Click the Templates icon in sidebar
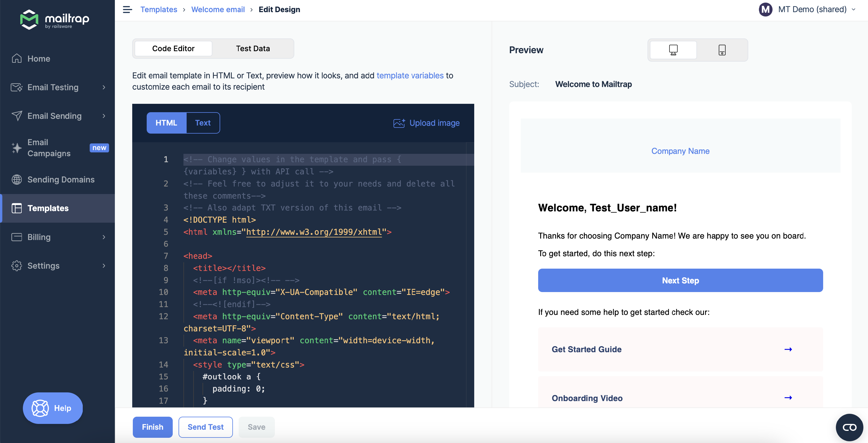The image size is (868, 443). click(16, 208)
